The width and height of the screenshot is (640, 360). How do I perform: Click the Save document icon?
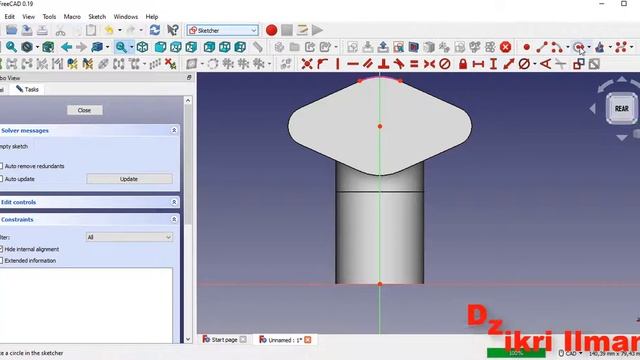[x=27, y=30]
